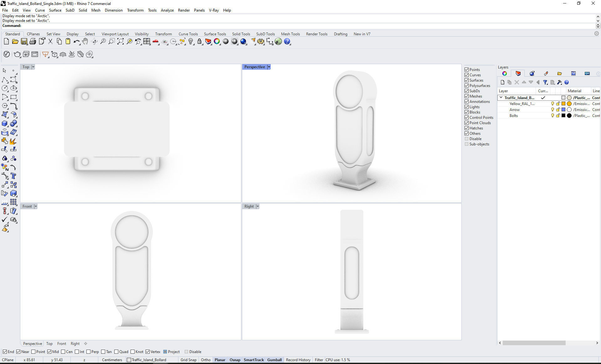Viewport: 601px width, 364px height.
Task: Click the lock objects padlock icon
Action: point(199,42)
